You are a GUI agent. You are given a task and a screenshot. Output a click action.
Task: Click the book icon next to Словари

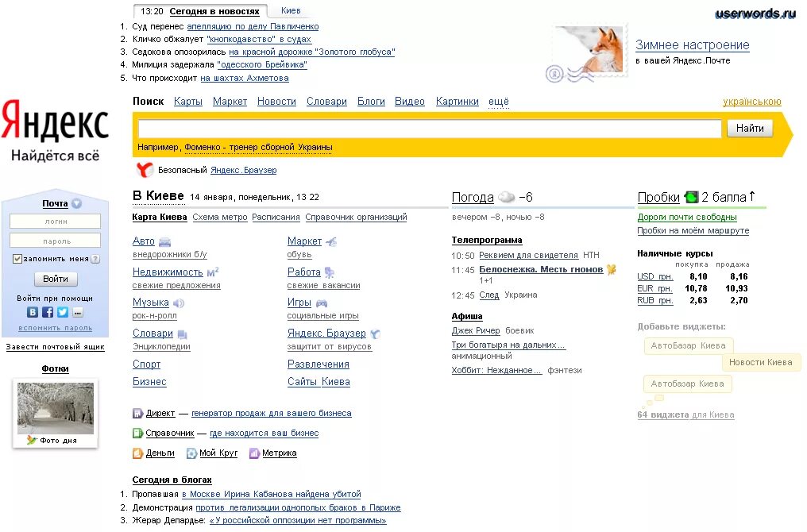point(182,334)
